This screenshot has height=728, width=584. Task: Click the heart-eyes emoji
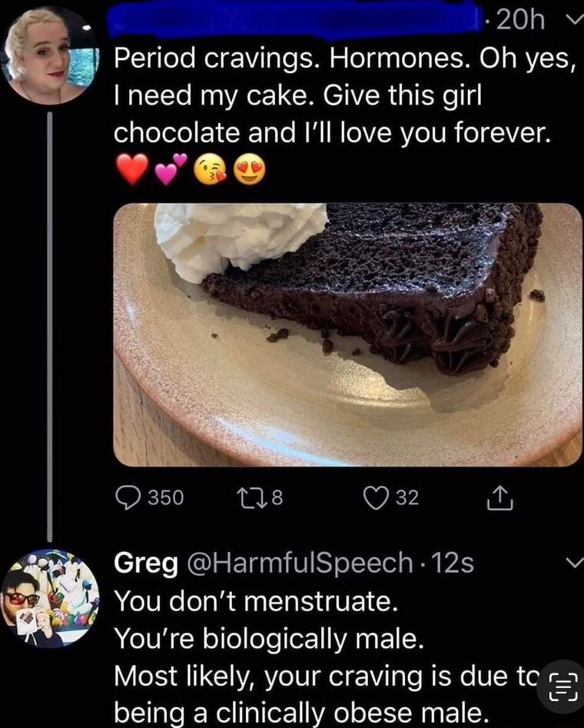pos(248,169)
